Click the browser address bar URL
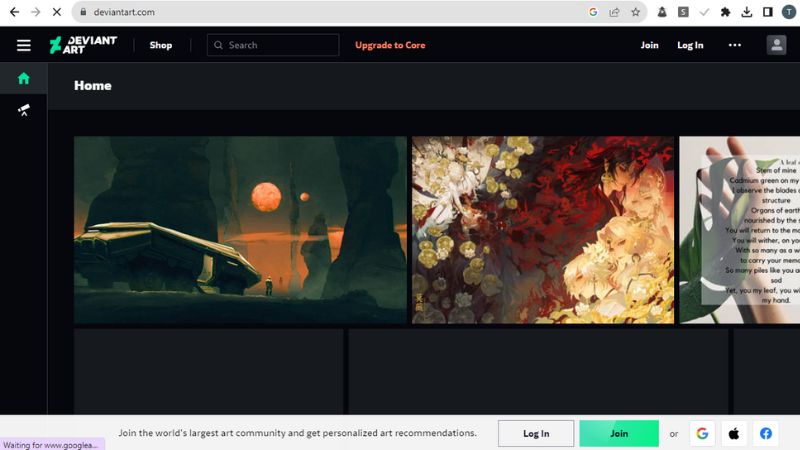Screen dimensions: 800x450 pos(300,12)
